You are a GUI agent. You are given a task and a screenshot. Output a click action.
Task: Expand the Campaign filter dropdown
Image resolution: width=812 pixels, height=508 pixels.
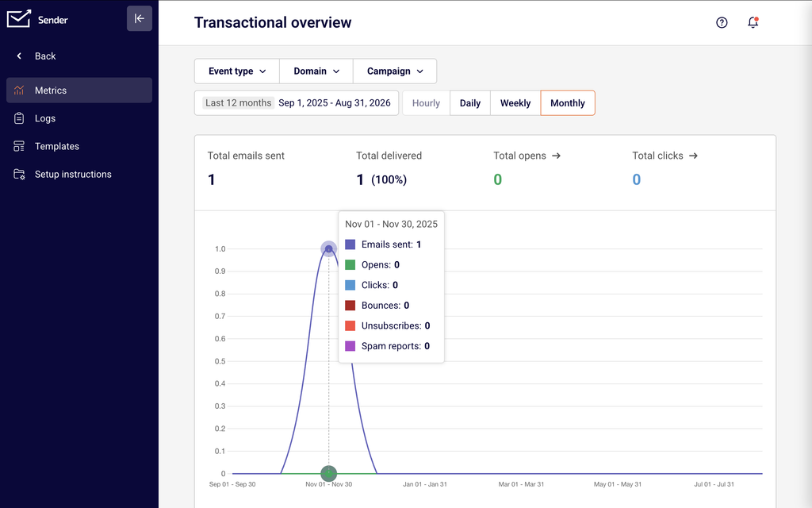click(395, 71)
